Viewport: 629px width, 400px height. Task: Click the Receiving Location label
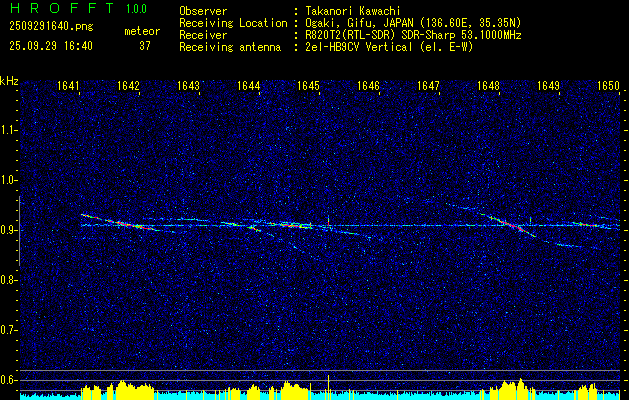click(x=233, y=23)
